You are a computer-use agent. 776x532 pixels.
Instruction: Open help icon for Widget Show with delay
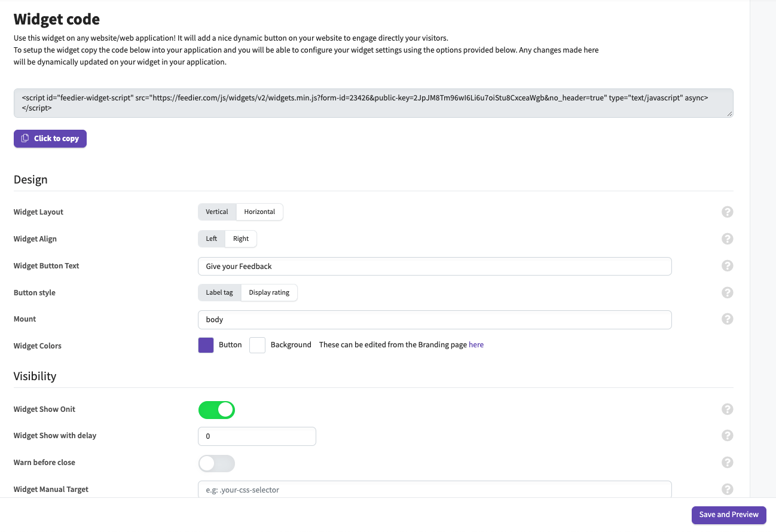[x=727, y=435]
